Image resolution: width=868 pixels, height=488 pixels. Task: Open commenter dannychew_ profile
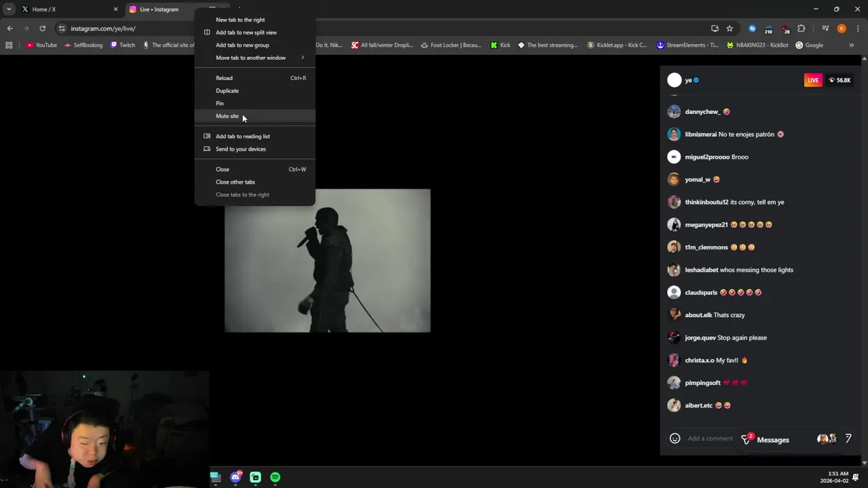pyautogui.click(x=703, y=112)
